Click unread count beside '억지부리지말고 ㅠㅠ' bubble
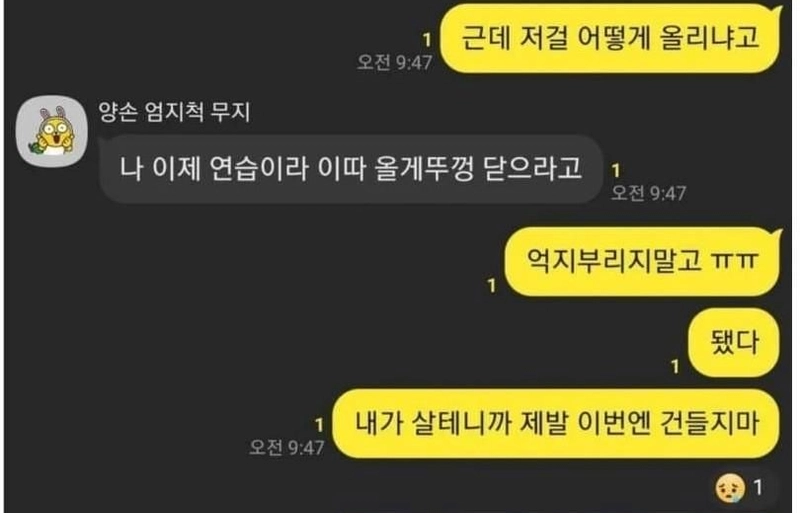Screen dimensions: 800x513 492,286
